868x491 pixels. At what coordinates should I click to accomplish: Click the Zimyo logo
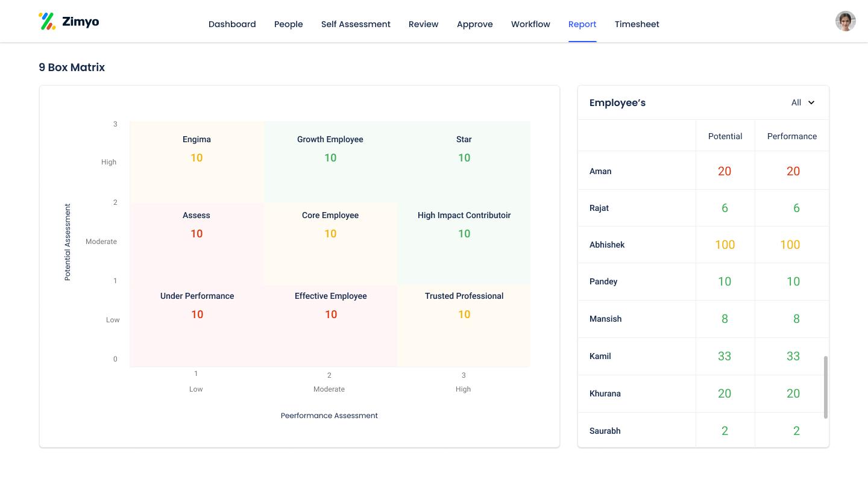(x=69, y=22)
